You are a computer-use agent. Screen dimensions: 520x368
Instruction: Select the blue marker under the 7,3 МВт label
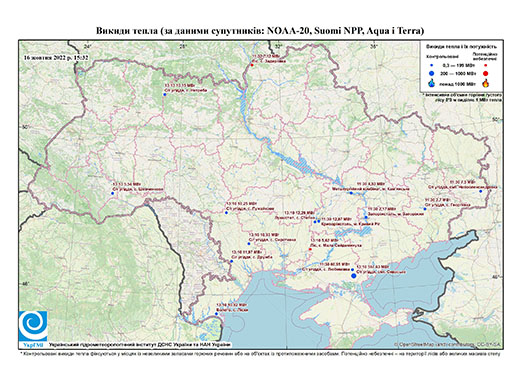(x=480, y=191)
